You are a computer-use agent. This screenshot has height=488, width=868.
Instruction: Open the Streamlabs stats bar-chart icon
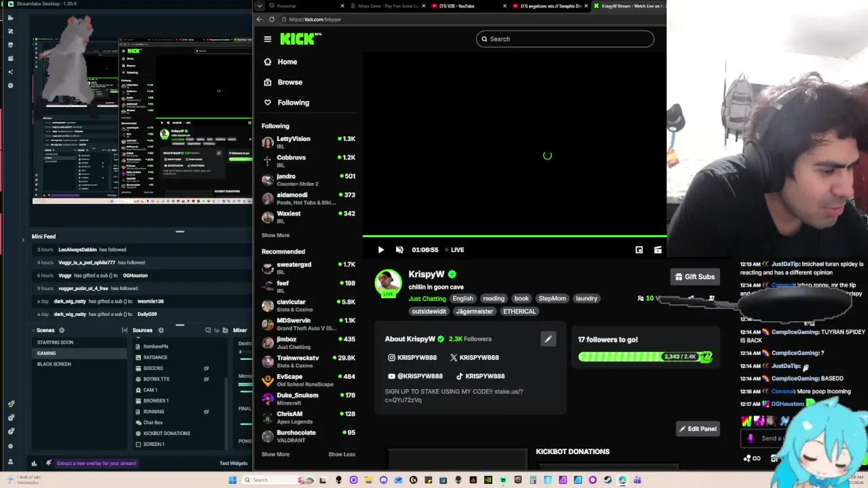34,463
